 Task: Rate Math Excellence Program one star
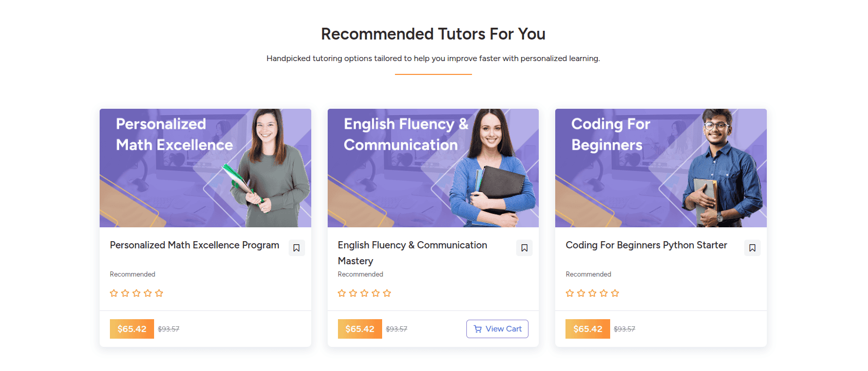[114, 293]
